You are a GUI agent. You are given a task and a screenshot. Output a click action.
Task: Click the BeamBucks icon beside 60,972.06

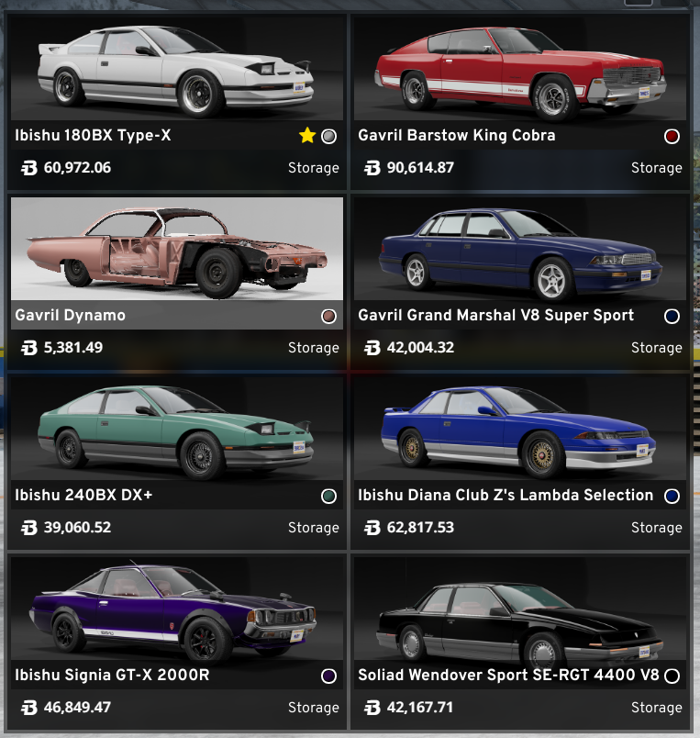[x=29, y=168]
